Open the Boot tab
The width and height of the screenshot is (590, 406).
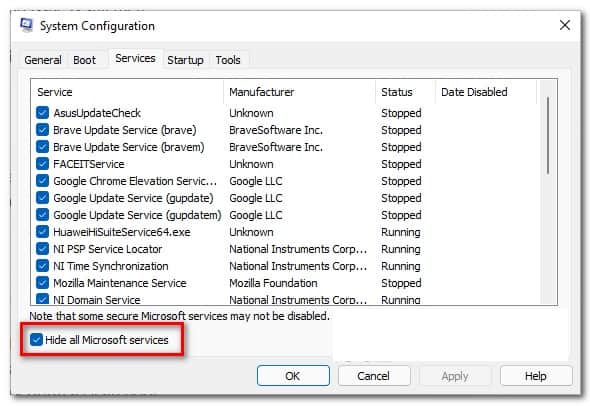point(84,60)
